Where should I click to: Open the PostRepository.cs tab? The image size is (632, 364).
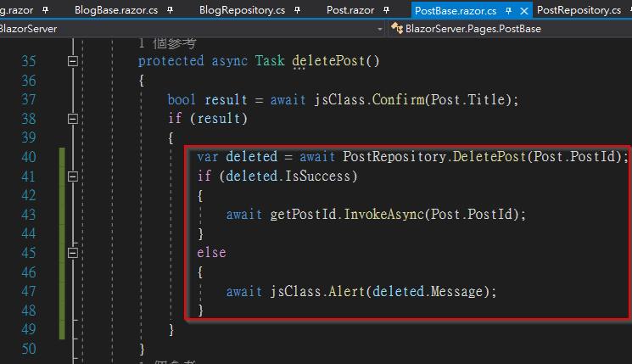(579, 10)
